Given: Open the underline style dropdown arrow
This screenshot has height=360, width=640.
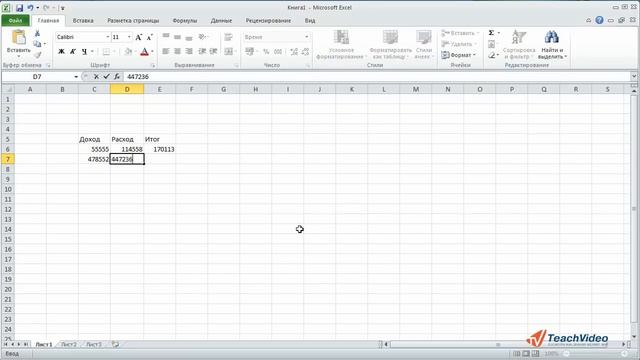Looking at the screenshot, I should [92, 51].
